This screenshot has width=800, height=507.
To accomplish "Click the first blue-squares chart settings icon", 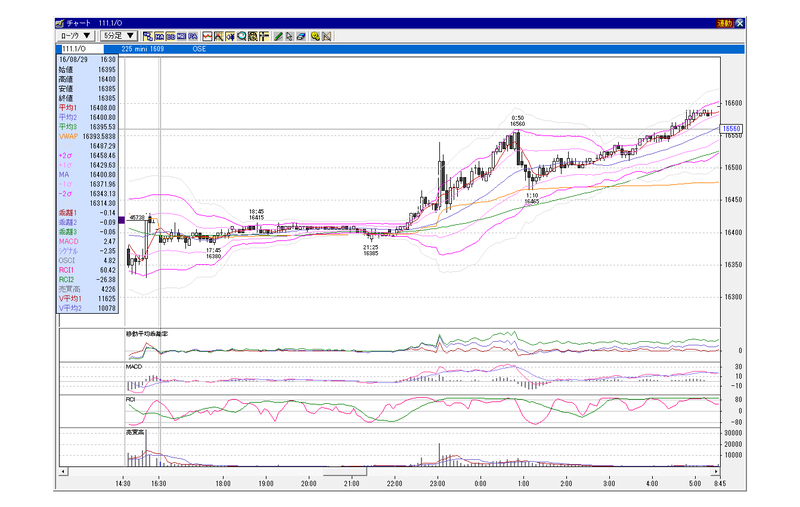I will [148, 36].
